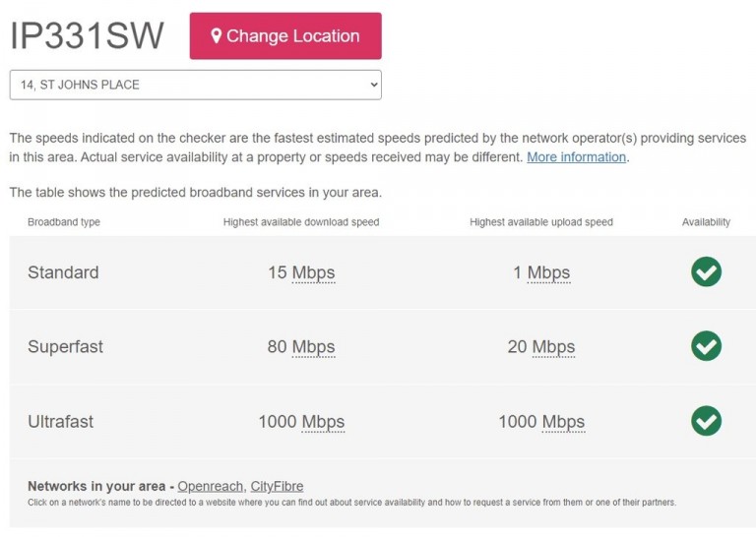The image size is (756, 537).
Task: Visit the CityFibre network link
Action: [x=277, y=486]
